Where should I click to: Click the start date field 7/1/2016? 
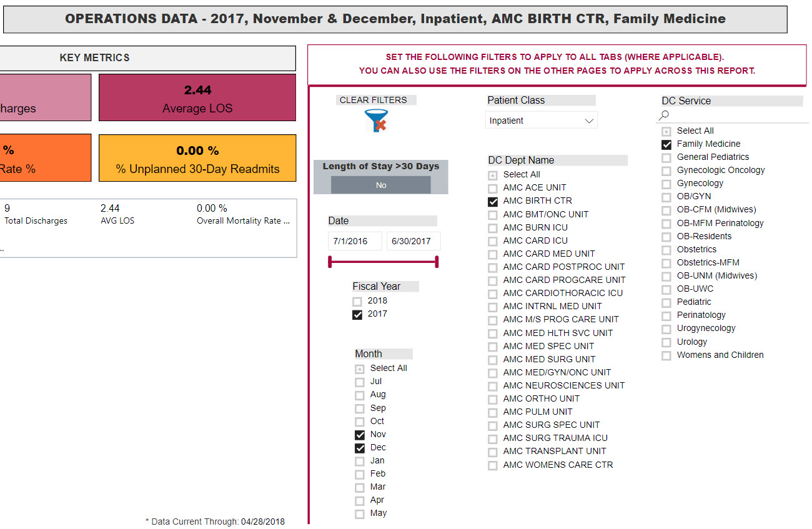click(x=355, y=241)
